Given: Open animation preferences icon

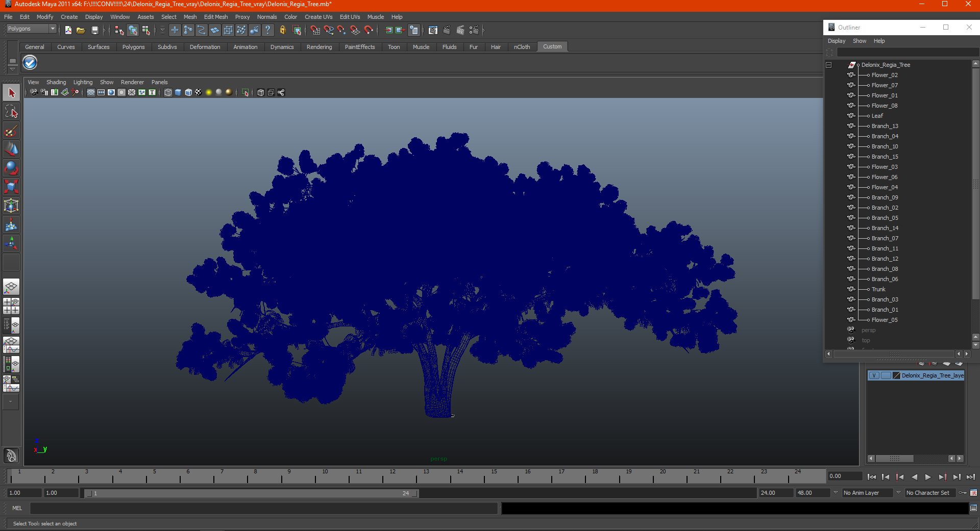Looking at the screenshot, I should [x=974, y=493].
